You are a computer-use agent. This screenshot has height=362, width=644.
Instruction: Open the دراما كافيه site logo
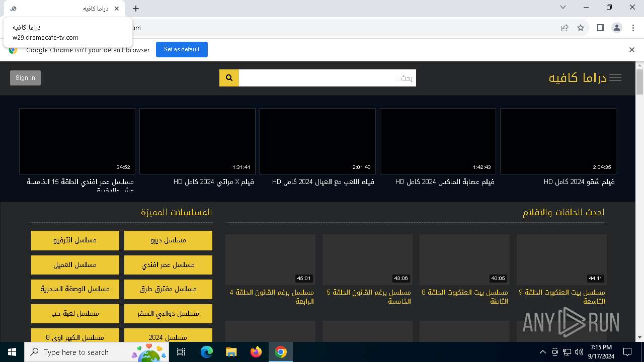[578, 78]
